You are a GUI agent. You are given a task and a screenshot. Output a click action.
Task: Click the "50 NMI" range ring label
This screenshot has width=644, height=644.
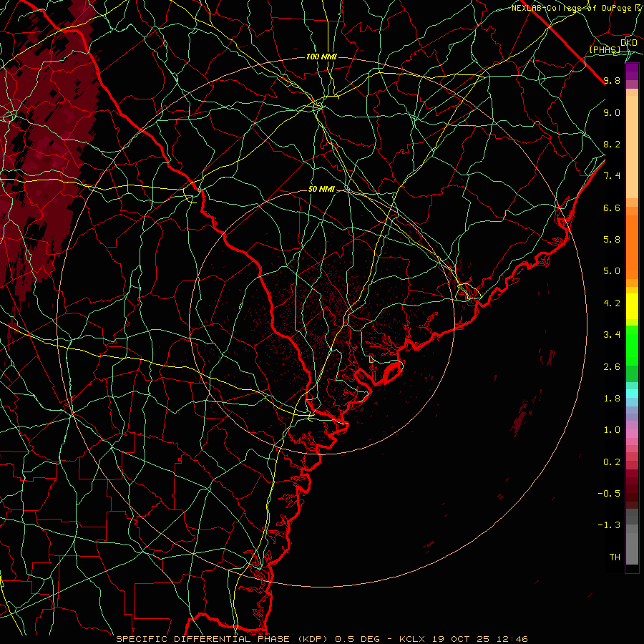click(x=321, y=190)
